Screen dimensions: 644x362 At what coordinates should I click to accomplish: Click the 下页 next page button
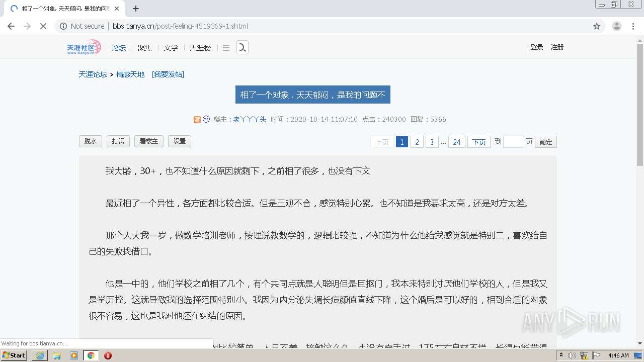click(x=479, y=142)
